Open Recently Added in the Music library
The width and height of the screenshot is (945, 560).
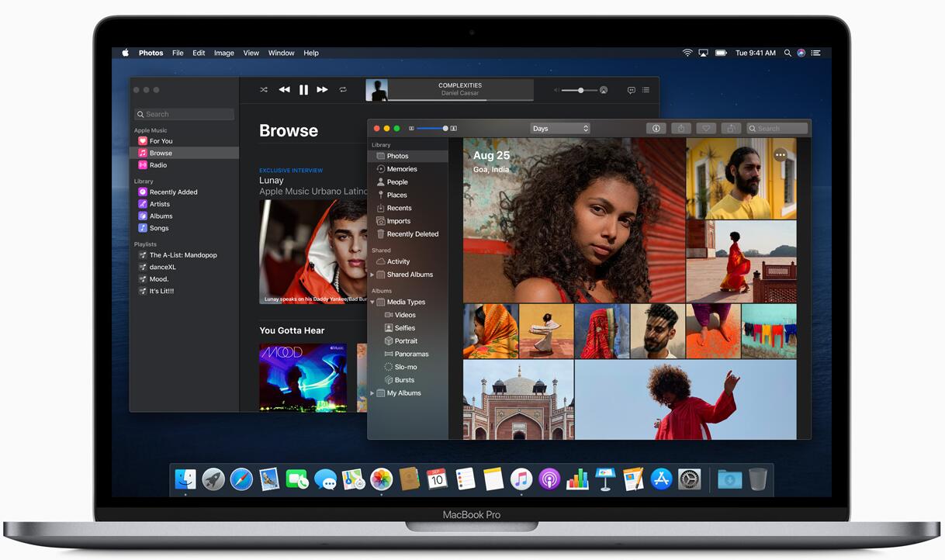173,192
